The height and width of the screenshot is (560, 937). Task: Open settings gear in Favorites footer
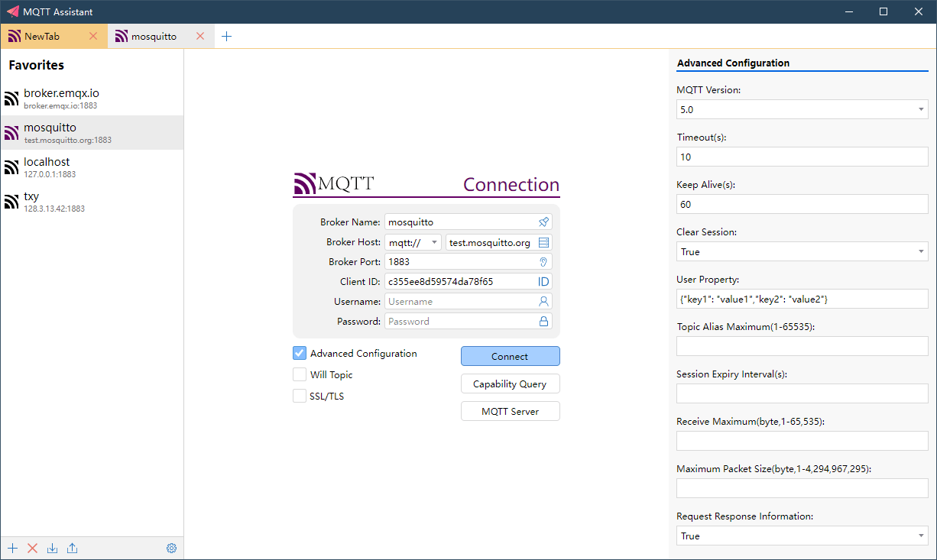click(171, 549)
